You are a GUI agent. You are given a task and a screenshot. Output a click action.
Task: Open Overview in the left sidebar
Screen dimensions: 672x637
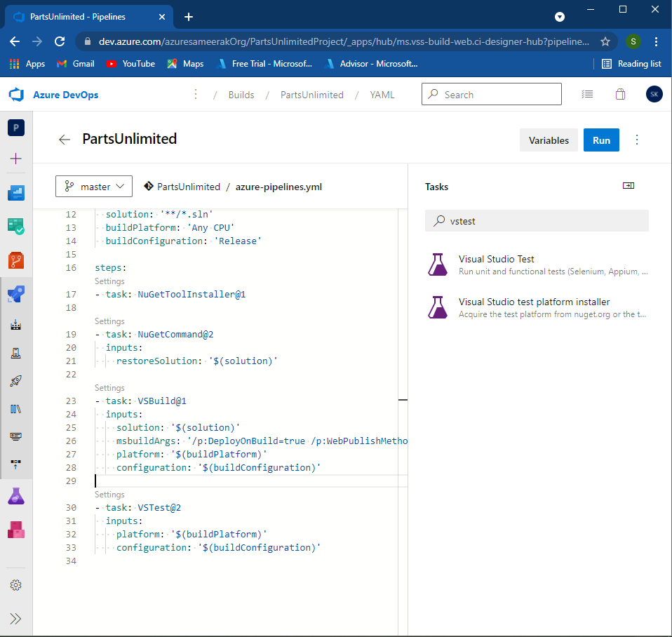coord(16,193)
